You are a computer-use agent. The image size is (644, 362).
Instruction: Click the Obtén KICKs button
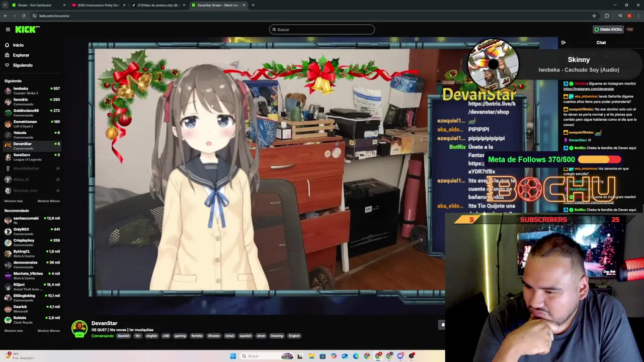pos(608,29)
